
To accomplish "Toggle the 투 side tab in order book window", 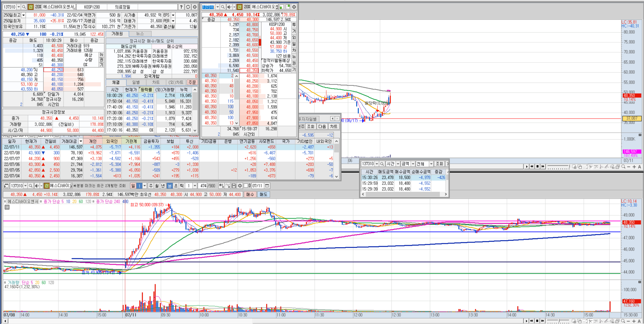I will (294, 25).
